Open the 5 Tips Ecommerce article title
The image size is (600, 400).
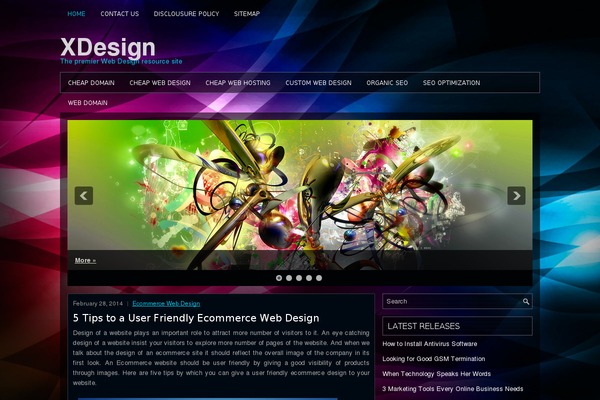(x=196, y=318)
